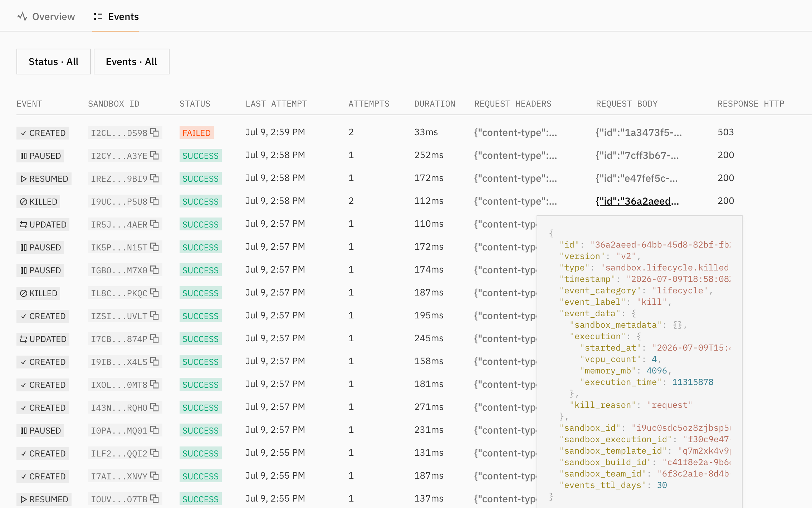Image resolution: width=812 pixels, height=508 pixels.
Task: Click the ATTEMPTS column header
Action: 369,104
